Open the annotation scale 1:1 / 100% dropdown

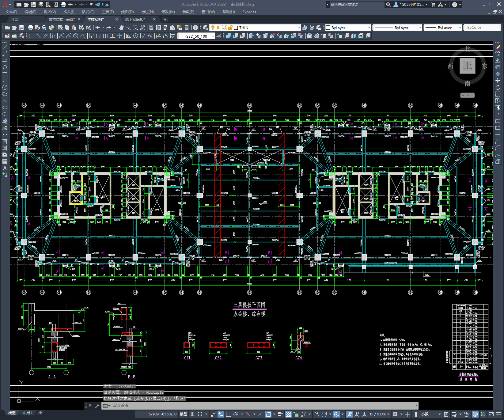[x=379, y=414]
